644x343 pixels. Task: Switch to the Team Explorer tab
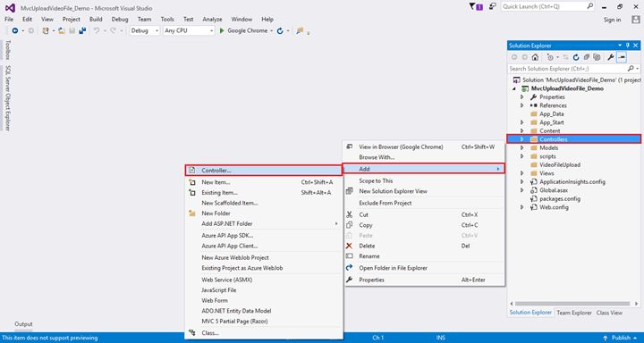(574, 313)
